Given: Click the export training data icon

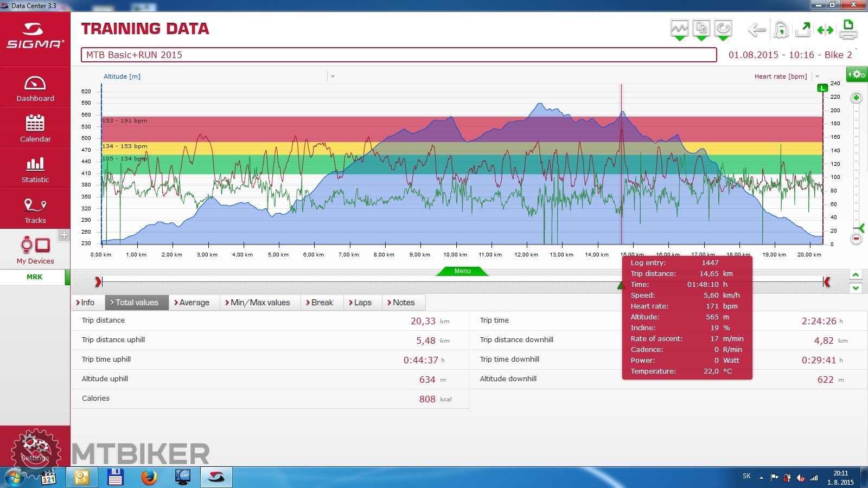Looking at the screenshot, I should [x=803, y=30].
